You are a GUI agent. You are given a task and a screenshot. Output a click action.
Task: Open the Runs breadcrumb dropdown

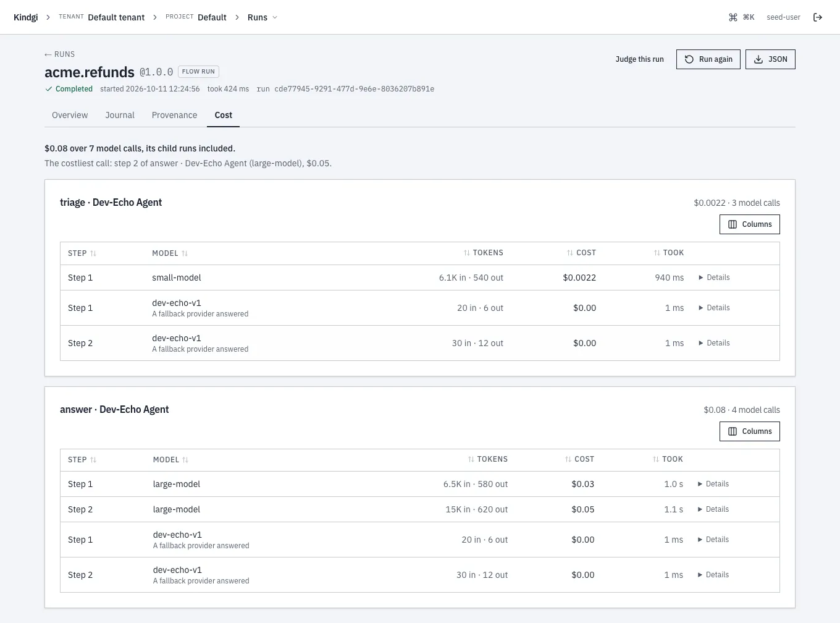(x=262, y=17)
